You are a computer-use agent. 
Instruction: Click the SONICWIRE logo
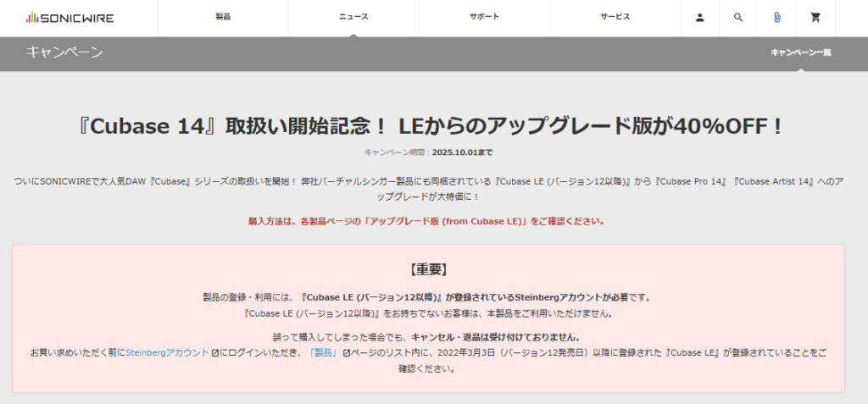click(x=70, y=18)
